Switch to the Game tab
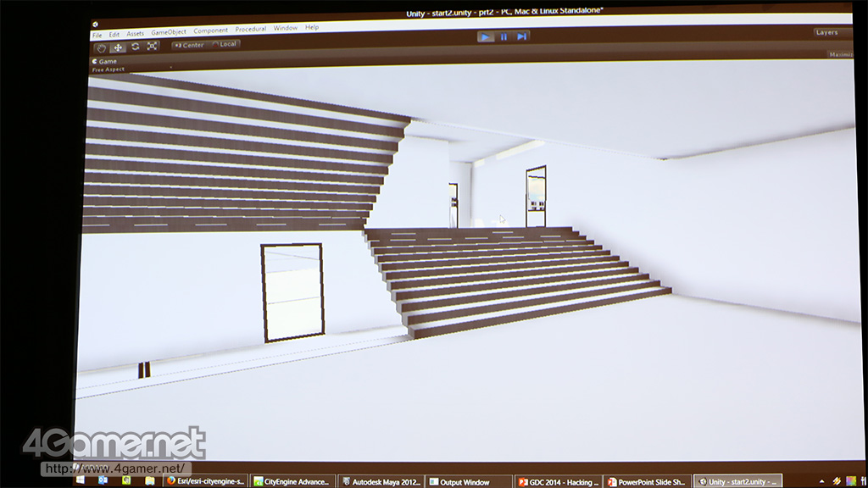 (x=106, y=61)
